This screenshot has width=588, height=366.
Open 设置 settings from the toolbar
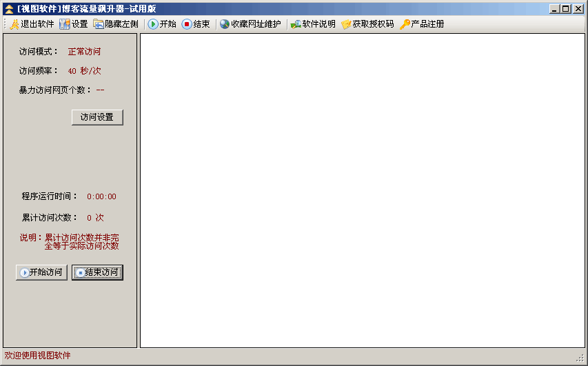coord(74,24)
